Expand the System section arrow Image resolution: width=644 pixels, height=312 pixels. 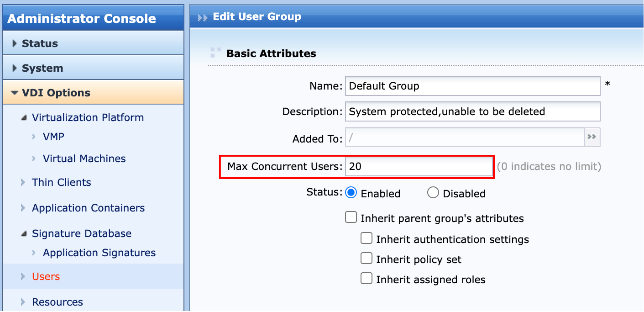pos(15,68)
